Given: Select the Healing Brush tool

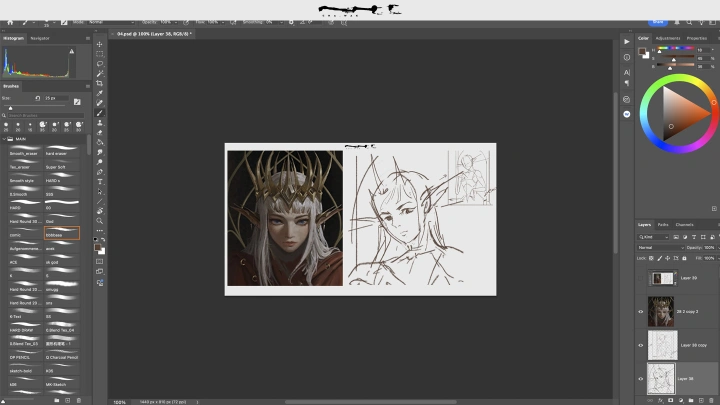Looking at the screenshot, I should coord(100,103).
